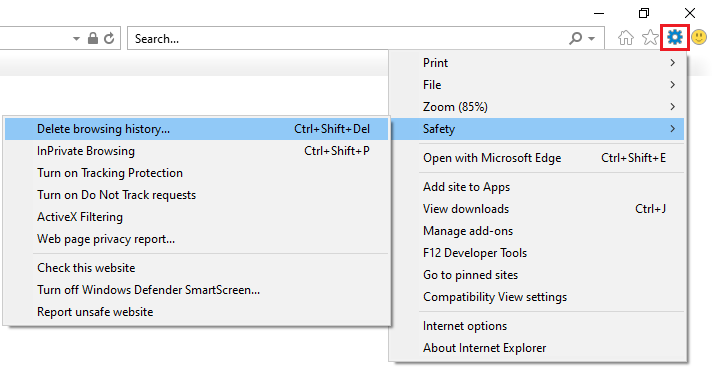
Task: Expand the Print submenu
Action: [x=538, y=63]
